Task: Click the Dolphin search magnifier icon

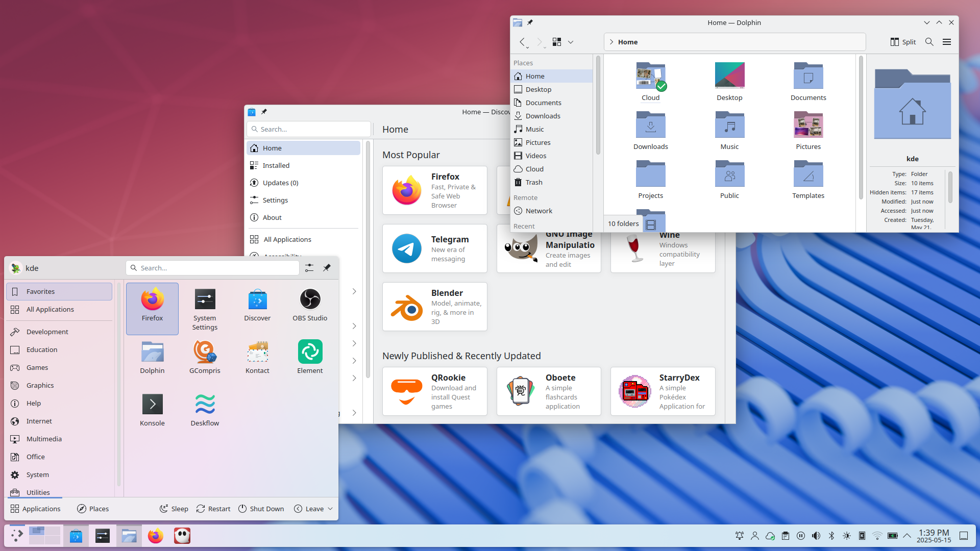Action: coord(929,42)
